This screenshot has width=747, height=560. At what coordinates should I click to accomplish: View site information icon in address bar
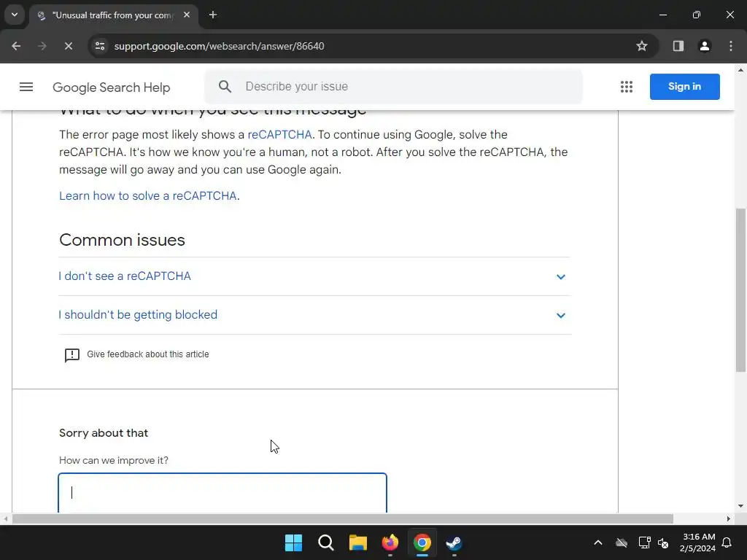point(100,46)
